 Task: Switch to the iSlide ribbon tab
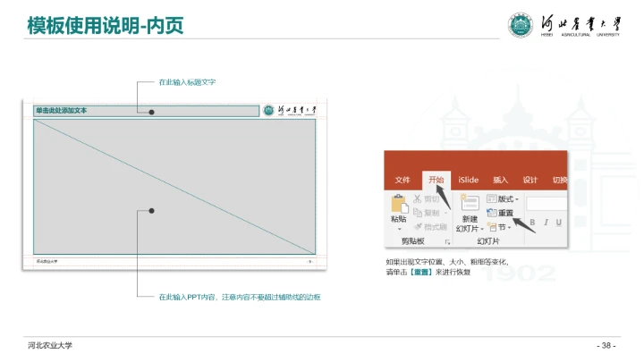(468, 180)
